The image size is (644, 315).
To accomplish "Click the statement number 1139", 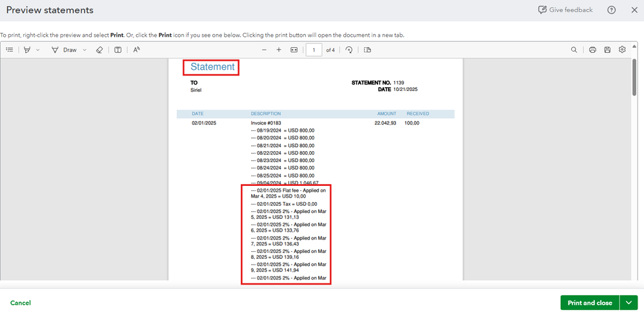I will pyautogui.click(x=399, y=83).
